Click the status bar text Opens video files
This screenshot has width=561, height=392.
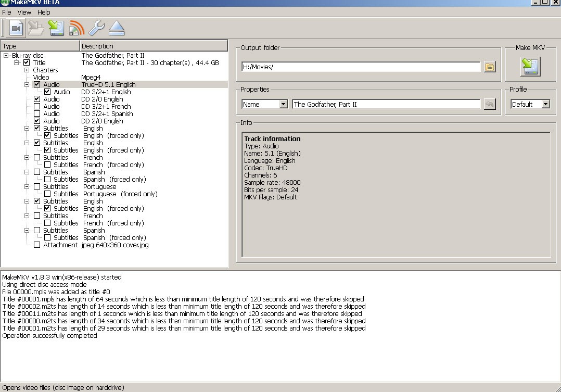[x=63, y=387]
